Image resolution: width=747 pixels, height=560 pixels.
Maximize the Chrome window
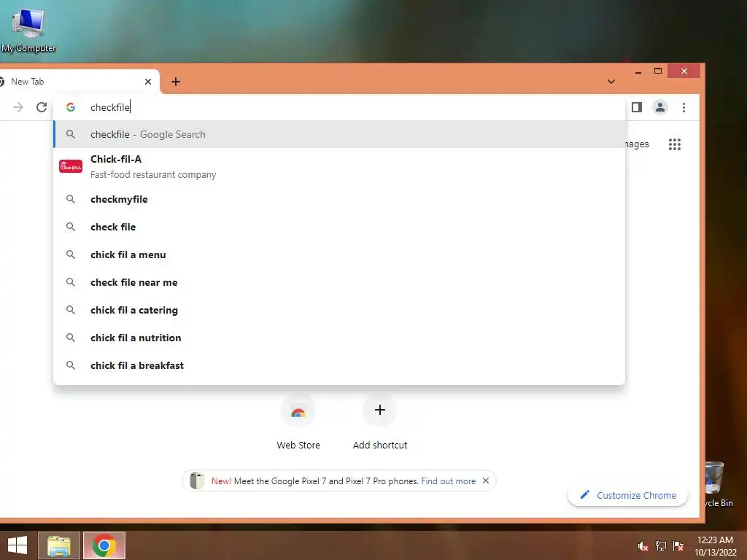[658, 71]
